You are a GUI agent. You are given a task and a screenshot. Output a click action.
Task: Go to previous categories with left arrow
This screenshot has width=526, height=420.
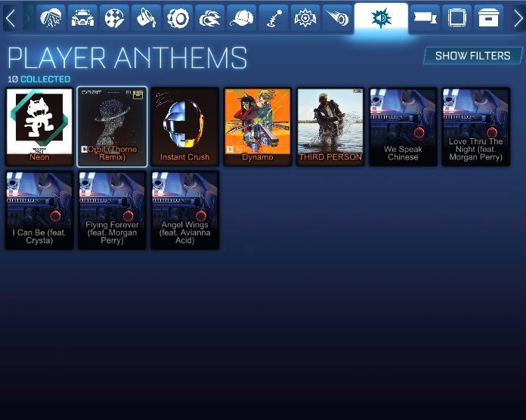(x=11, y=18)
